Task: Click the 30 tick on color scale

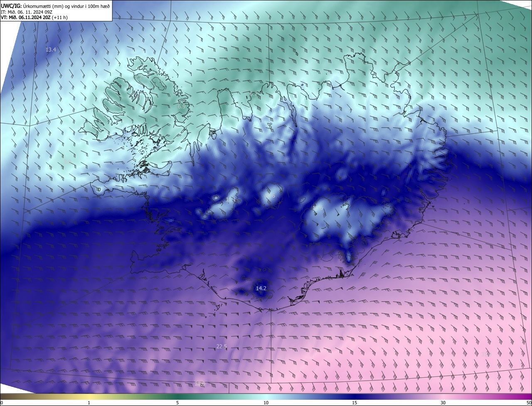Action: tap(443, 403)
